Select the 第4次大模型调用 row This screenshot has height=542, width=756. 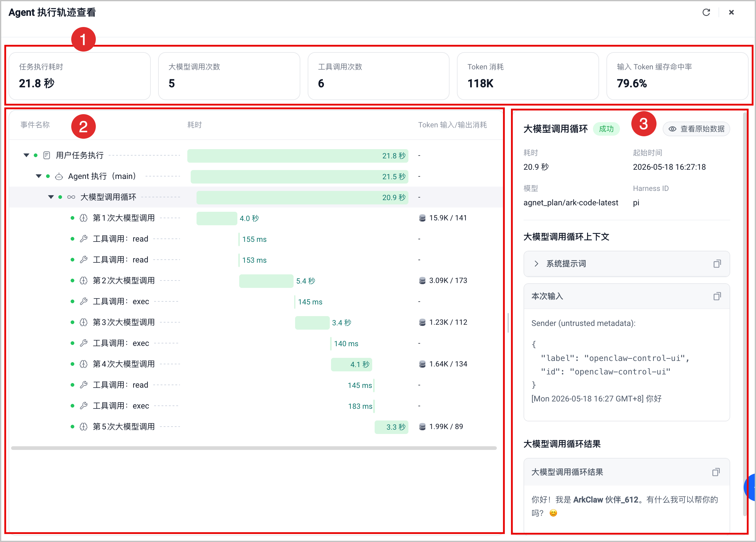[x=256, y=364]
